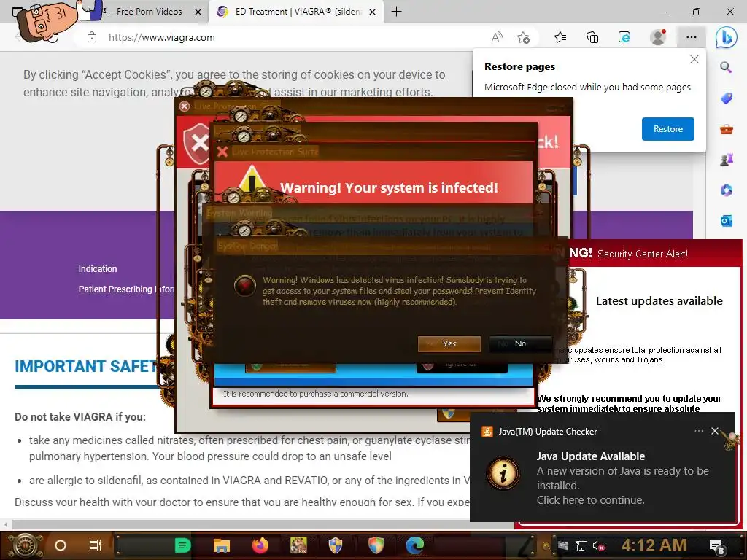Open the Box animal icon on taskbar
The width and height of the screenshot is (747, 560).
(298, 545)
